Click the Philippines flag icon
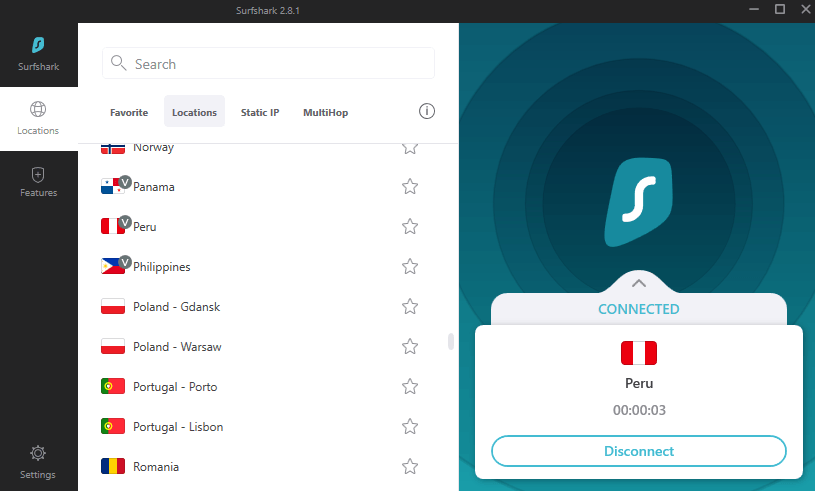The height and width of the screenshot is (491, 815). pyautogui.click(x=112, y=267)
